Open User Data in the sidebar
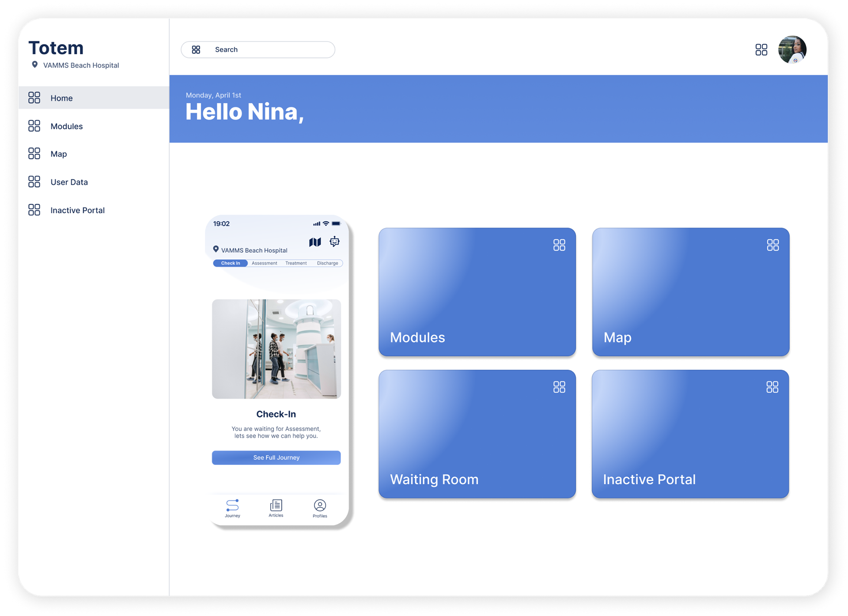 [94, 181]
